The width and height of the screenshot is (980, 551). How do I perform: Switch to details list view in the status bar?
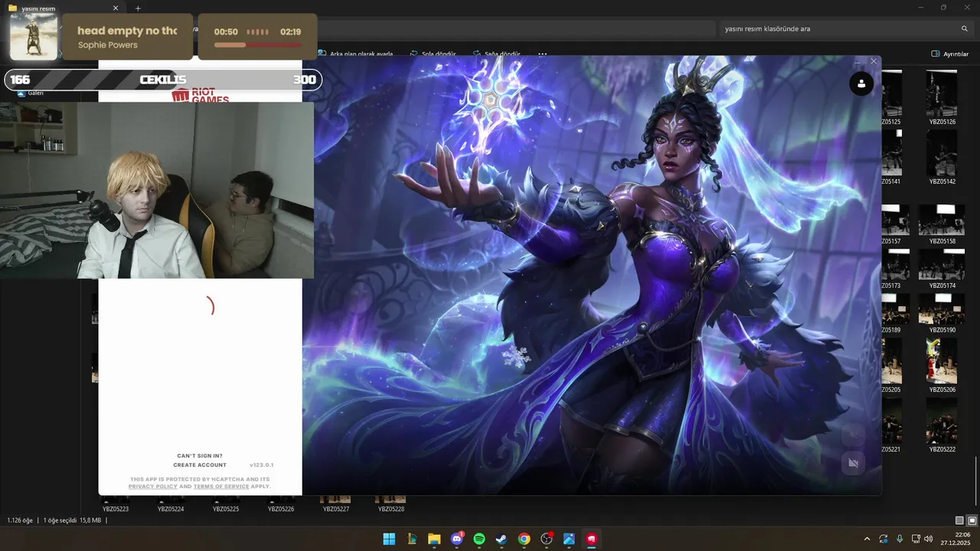pos(960,520)
